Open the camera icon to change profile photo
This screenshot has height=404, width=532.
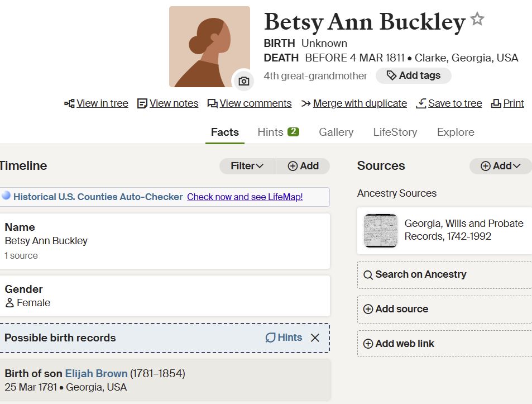coord(244,81)
